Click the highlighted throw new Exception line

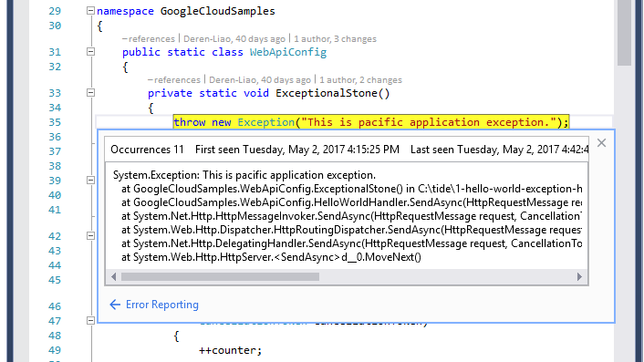coord(371,122)
